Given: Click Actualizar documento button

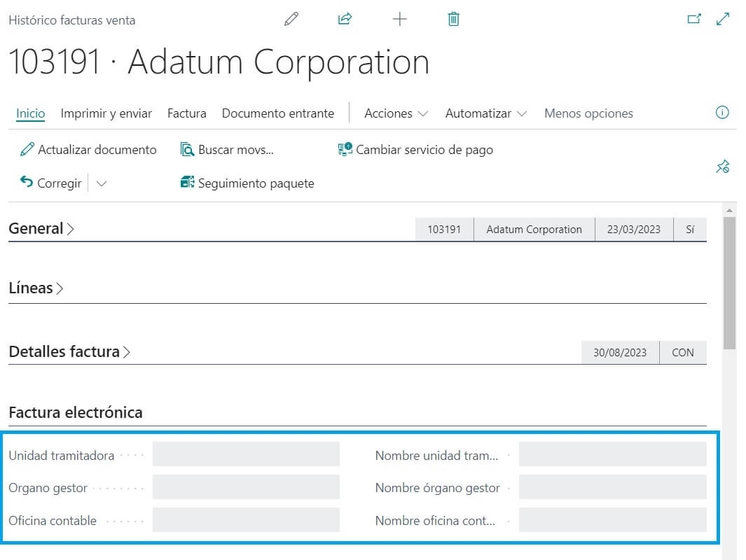Looking at the screenshot, I should pyautogui.click(x=88, y=150).
